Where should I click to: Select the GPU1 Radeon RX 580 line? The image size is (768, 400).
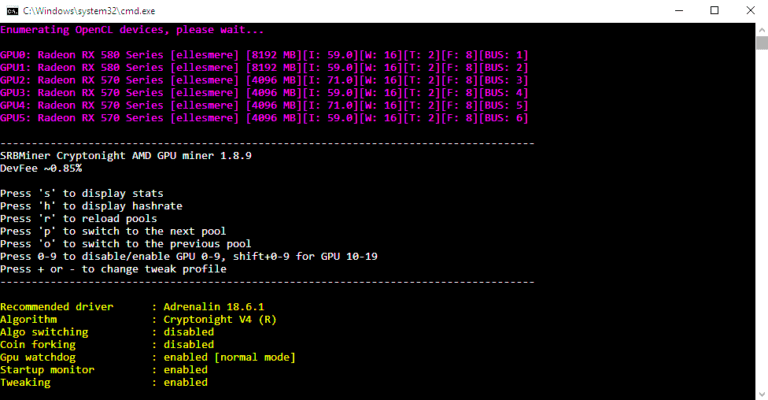264,68
